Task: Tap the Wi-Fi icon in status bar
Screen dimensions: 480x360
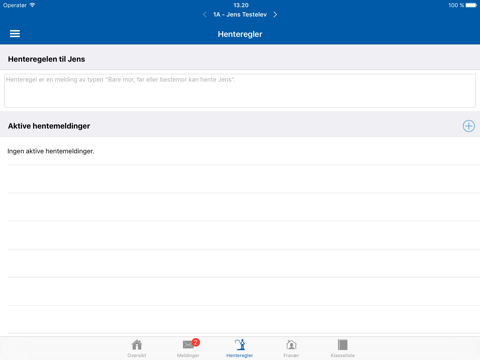Action: coord(32,5)
